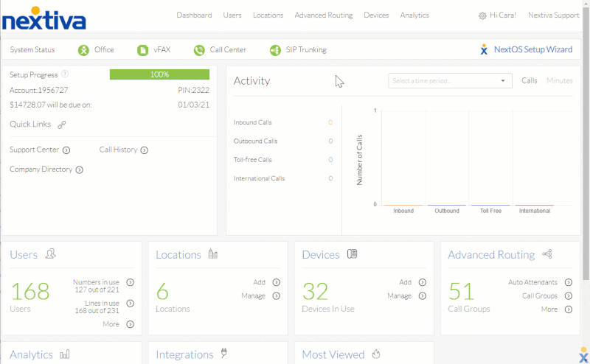Screen dimensions: 590x364
Task: Click the Office status icon
Action: point(83,50)
